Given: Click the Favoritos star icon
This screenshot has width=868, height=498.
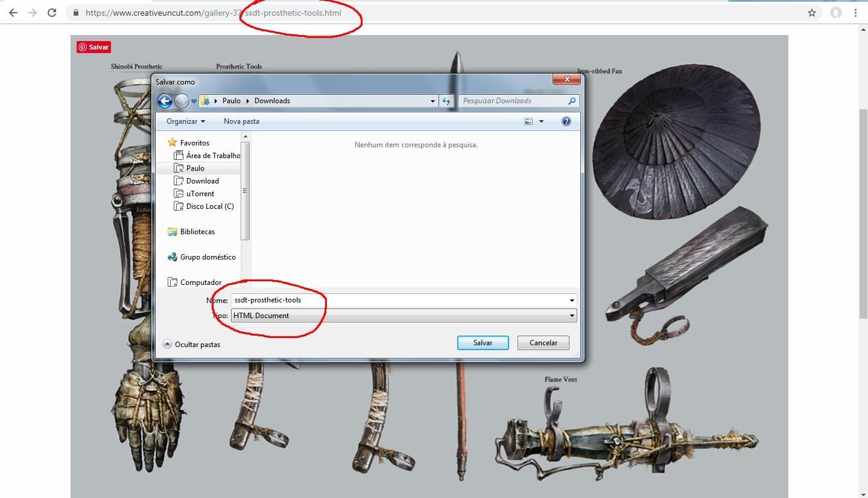Looking at the screenshot, I should 172,142.
